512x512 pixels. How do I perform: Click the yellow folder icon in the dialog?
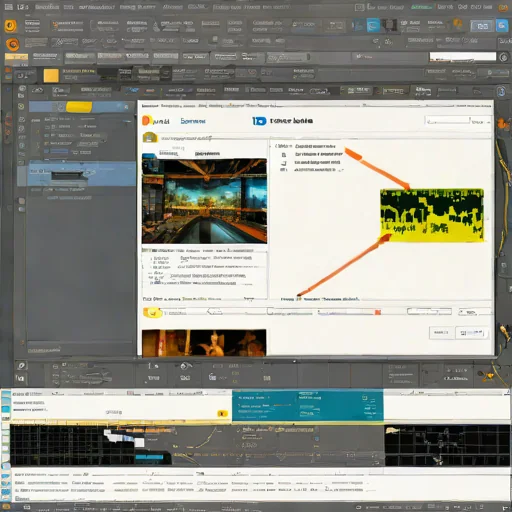coord(150,137)
